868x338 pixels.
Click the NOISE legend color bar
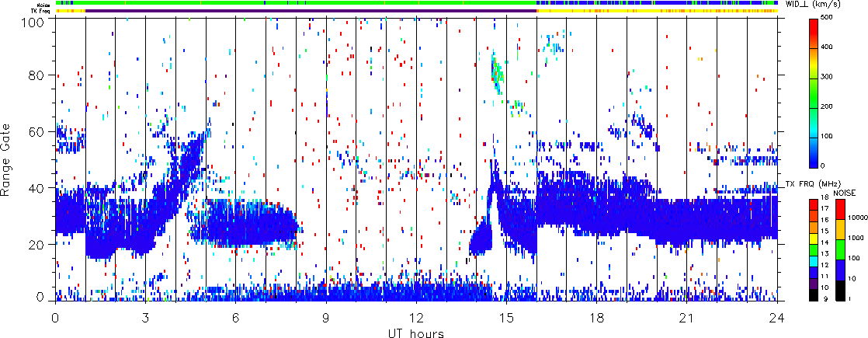840,250
